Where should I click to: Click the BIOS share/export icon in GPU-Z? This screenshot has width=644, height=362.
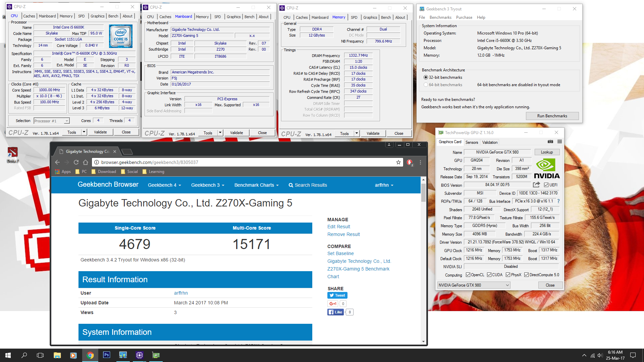536,185
